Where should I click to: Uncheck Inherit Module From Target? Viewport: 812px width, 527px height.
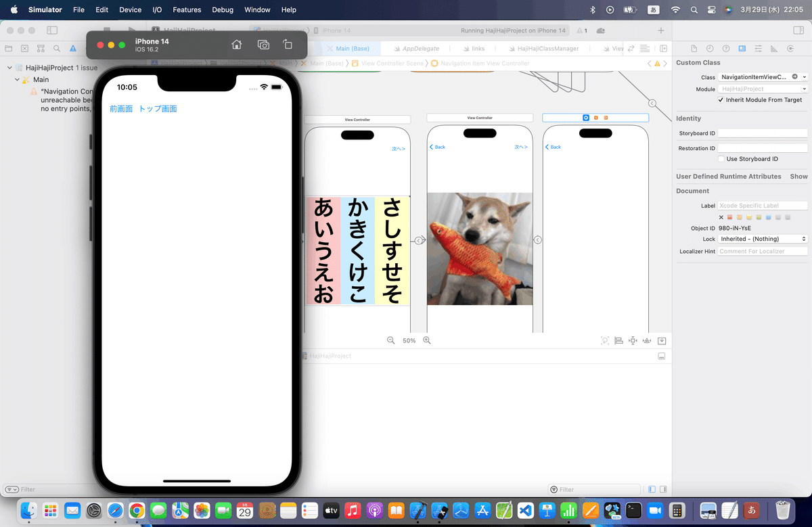point(721,99)
